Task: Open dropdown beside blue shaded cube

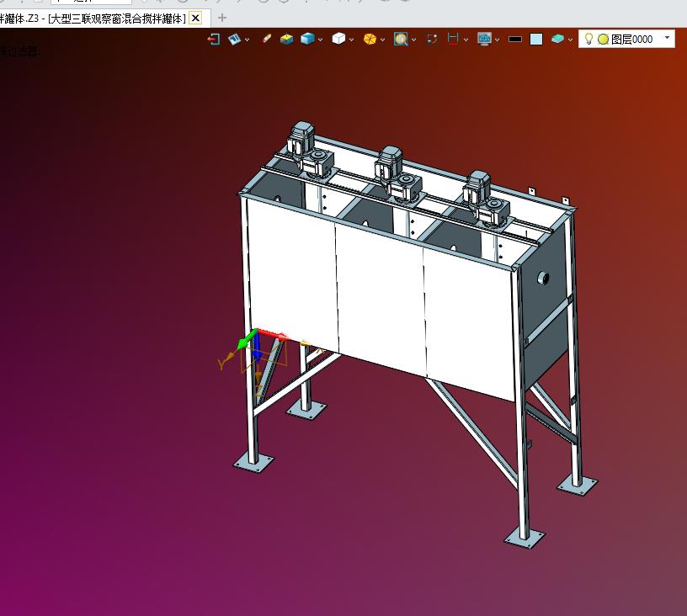Action: [x=320, y=40]
